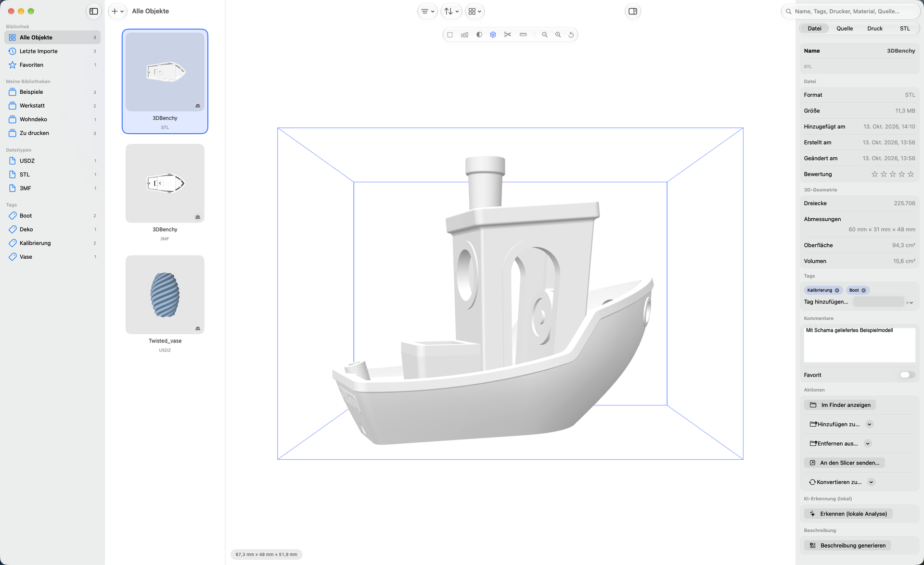Switch to the Druck tab
This screenshot has width=924, height=565.
tap(874, 28)
